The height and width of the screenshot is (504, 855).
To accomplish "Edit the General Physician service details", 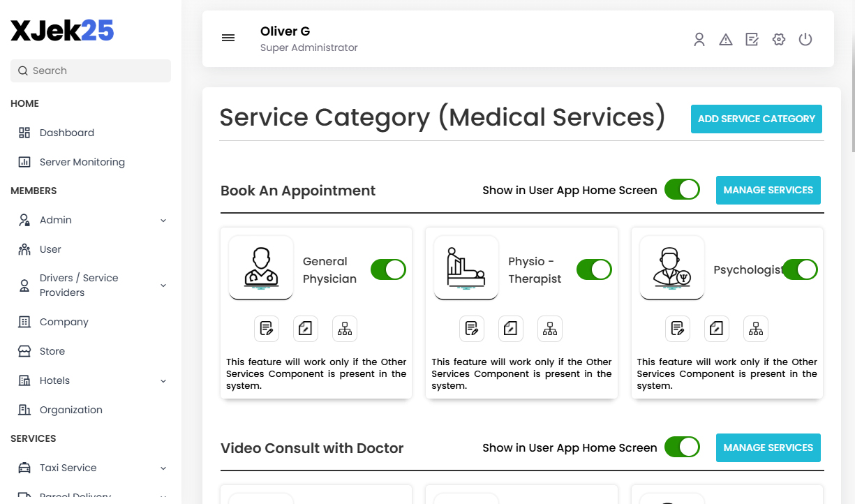I will pyautogui.click(x=267, y=328).
